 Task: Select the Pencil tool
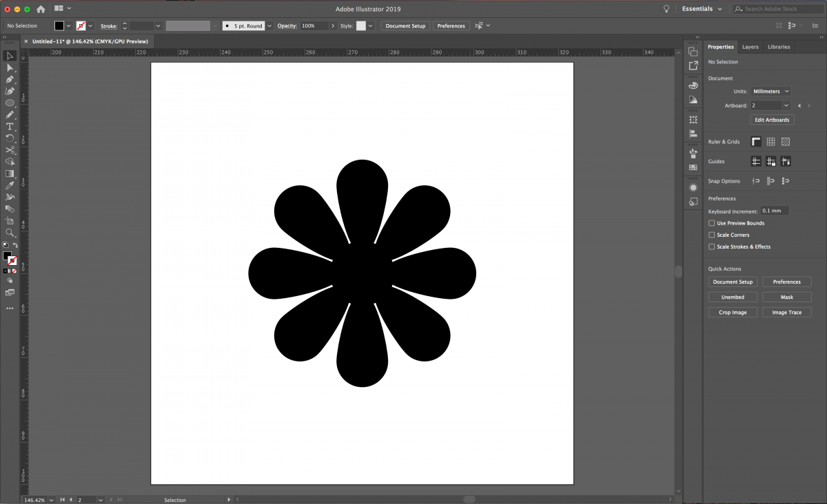point(10,115)
